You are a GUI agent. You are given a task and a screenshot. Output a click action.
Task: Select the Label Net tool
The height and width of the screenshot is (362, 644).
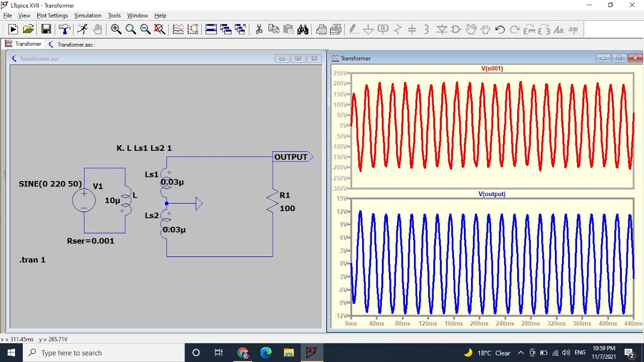tap(383, 29)
